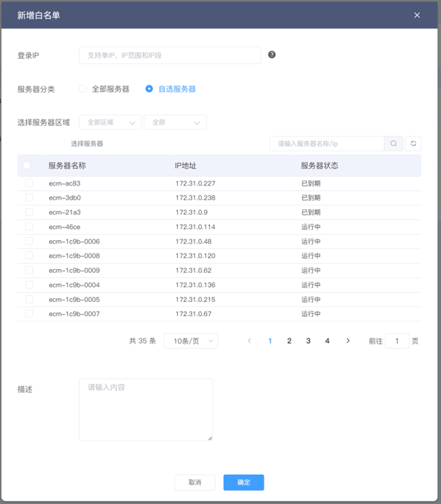This screenshot has height=504, width=441.
Task: Close the 新增白名单 dialog
Action: (x=417, y=15)
